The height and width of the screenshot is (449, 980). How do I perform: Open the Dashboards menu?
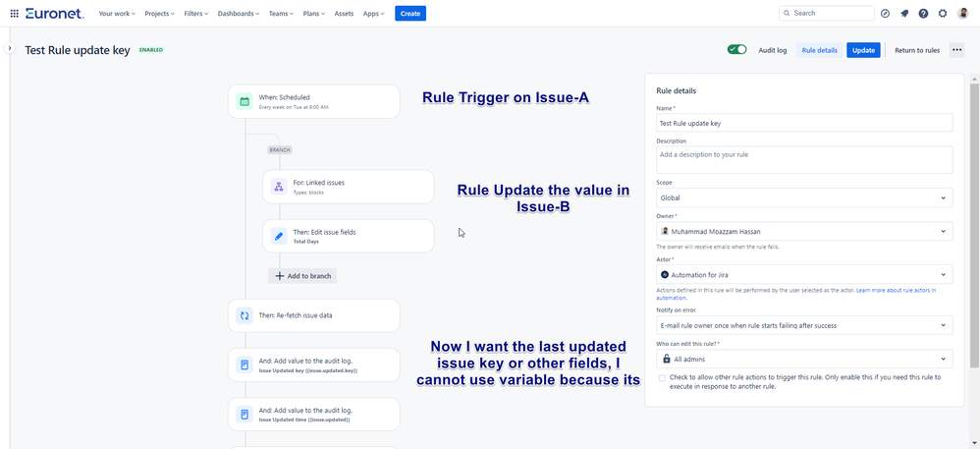click(238, 13)
